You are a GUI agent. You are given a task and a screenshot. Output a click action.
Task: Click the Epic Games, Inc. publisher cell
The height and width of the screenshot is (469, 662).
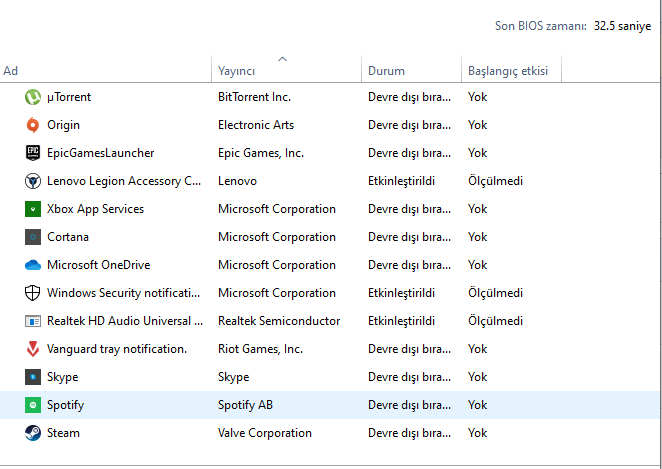point(261,153)
